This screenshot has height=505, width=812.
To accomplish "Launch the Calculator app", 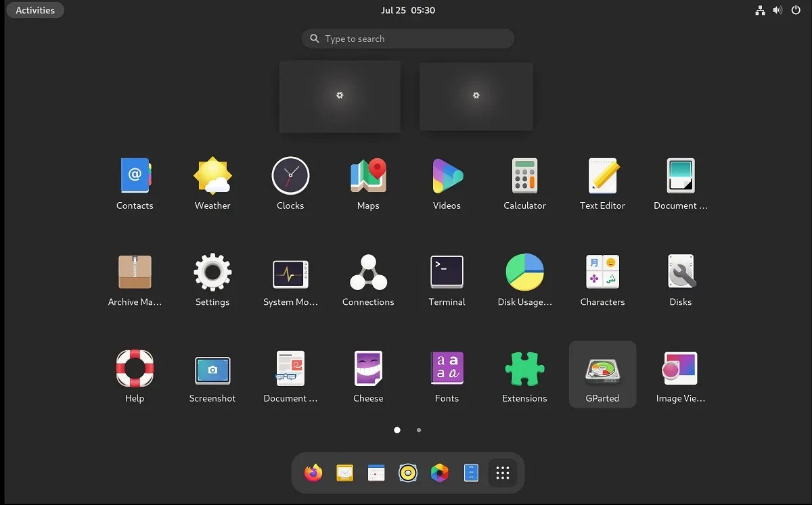I will [x=524, y=183].
